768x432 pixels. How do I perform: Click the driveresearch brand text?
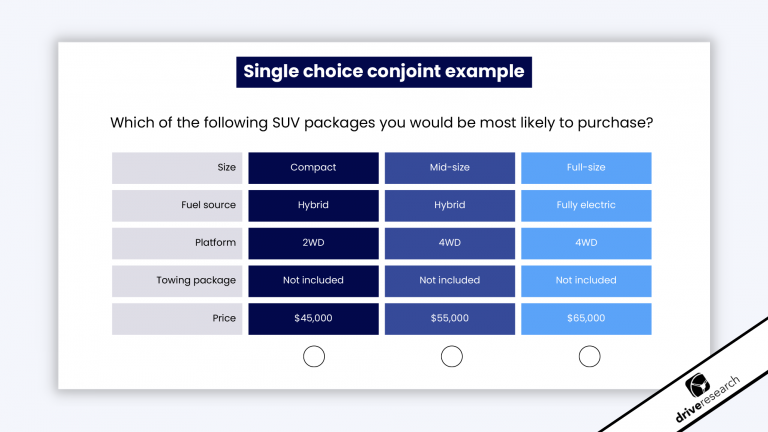(708, 399)
